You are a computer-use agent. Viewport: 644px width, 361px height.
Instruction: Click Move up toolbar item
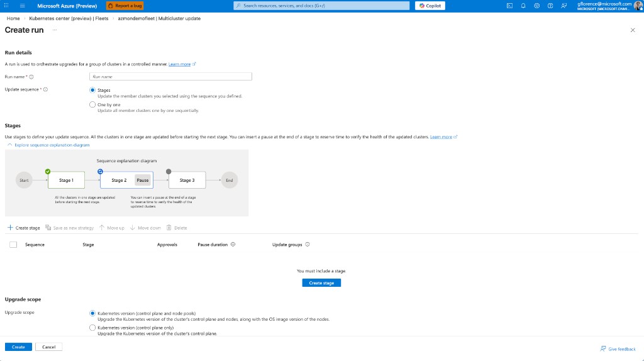(x=112, y=228)
